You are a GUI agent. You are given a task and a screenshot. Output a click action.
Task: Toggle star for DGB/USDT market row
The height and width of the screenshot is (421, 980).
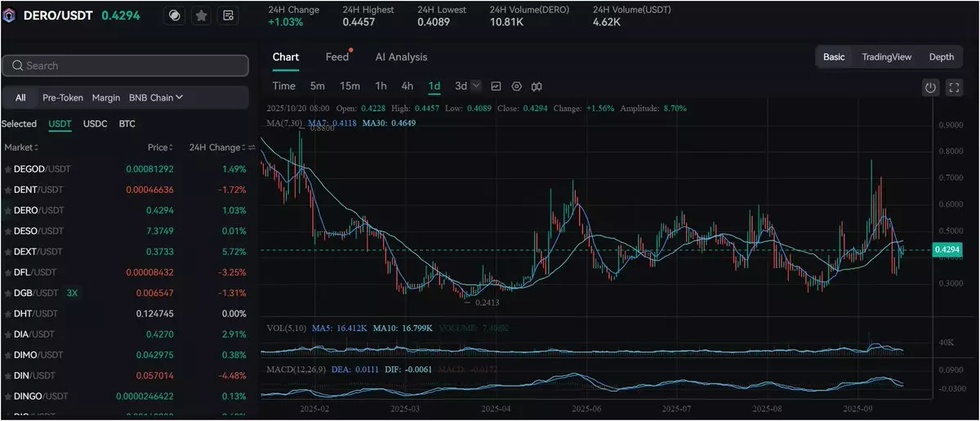[x=8, y=293]
